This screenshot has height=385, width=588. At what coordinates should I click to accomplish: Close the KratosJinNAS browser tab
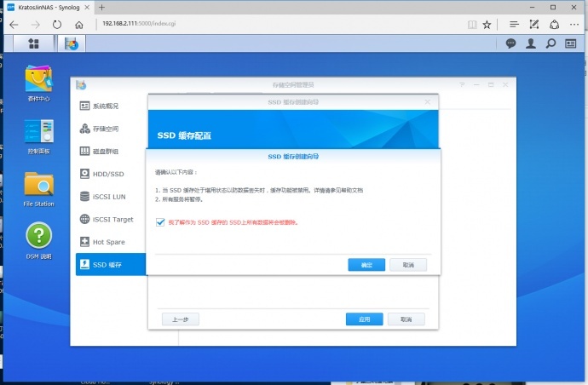(x=87, y=7)
